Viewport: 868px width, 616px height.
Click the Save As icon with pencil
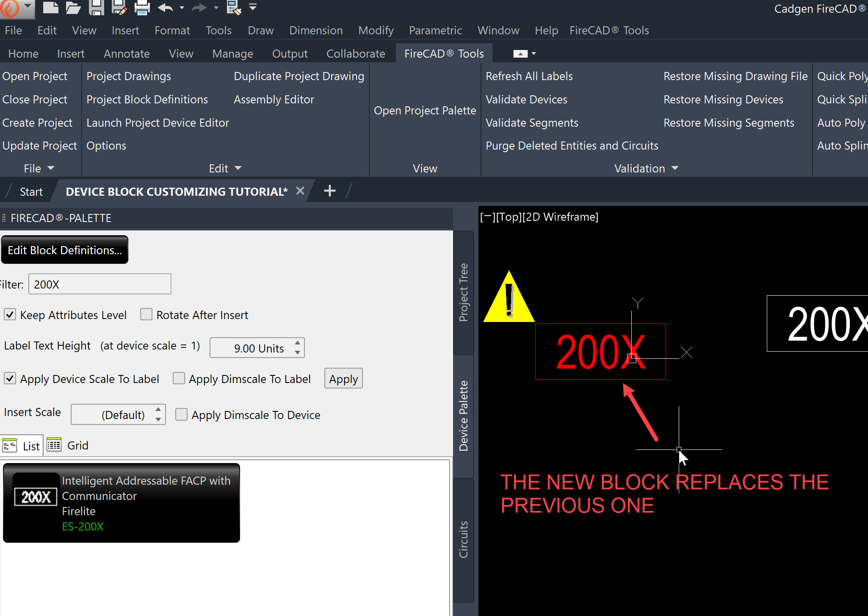[119, 8]
